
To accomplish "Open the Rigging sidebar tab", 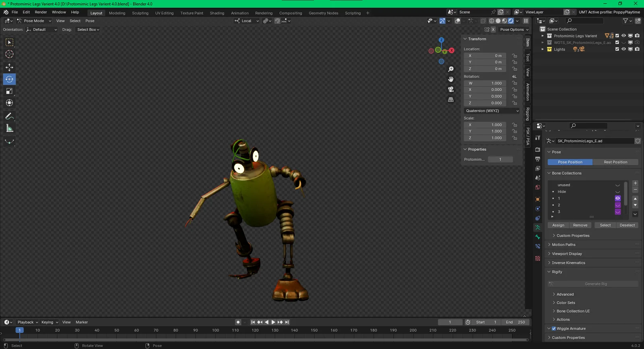I will click(x=528, y=114).
